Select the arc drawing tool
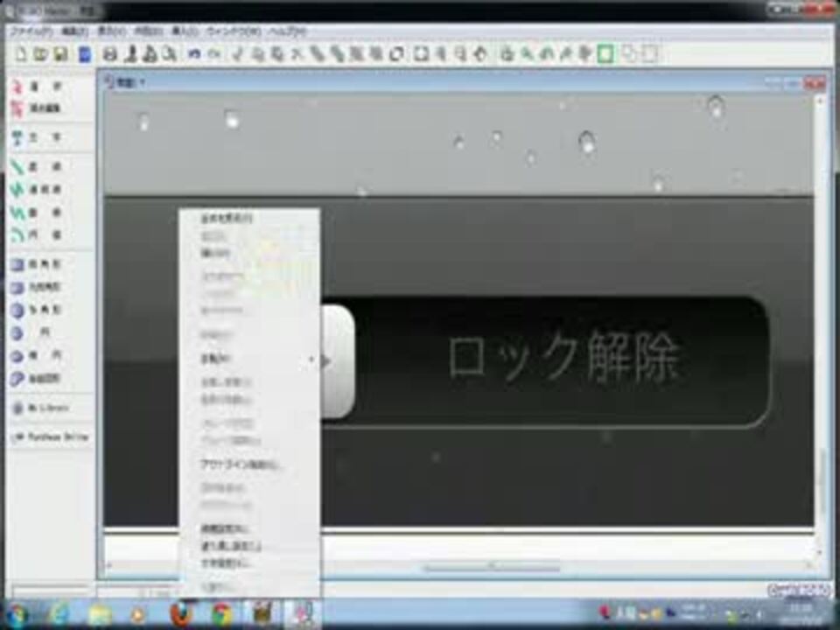 (37, 235)
